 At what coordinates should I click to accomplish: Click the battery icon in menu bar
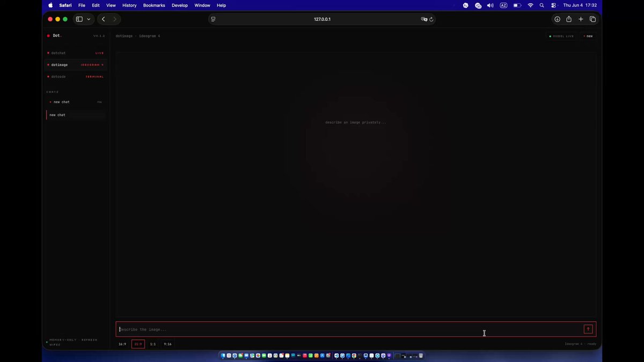click(x=517, y=5)
